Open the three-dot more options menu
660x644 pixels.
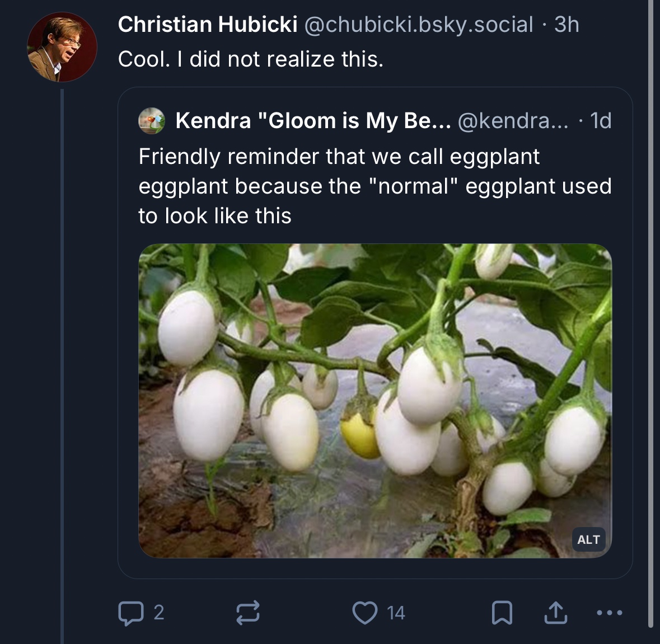tap(610, 613)
